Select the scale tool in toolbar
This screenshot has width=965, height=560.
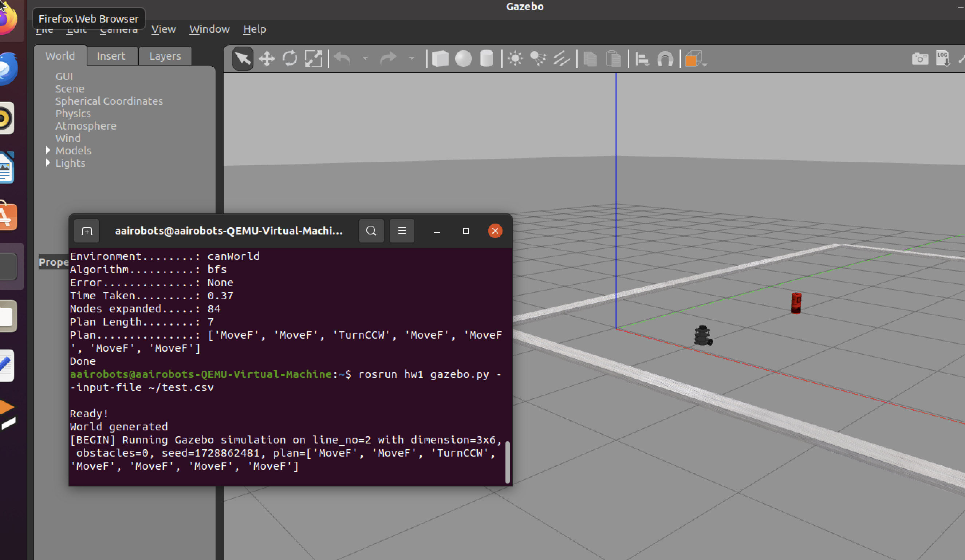(x=314, y=59)
